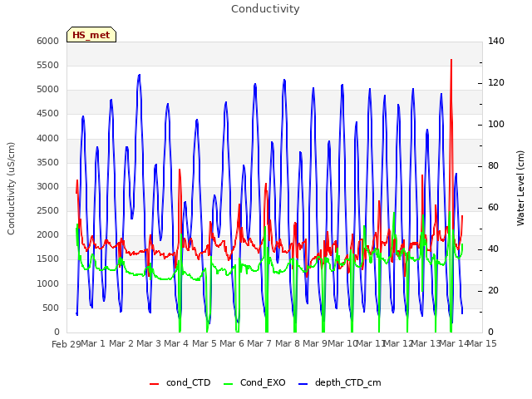
Task: Click the 3000 conductivity axis tick label
Action: click(48, 186)
